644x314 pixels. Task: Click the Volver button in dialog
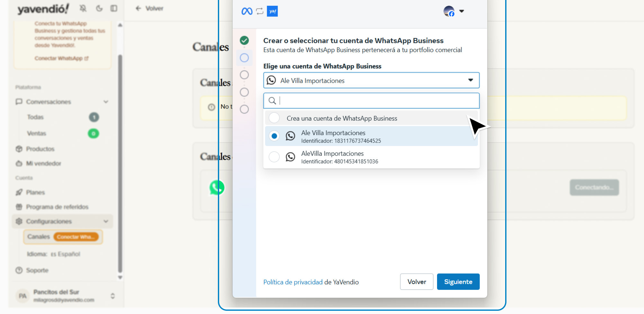(x=417, y=282)
